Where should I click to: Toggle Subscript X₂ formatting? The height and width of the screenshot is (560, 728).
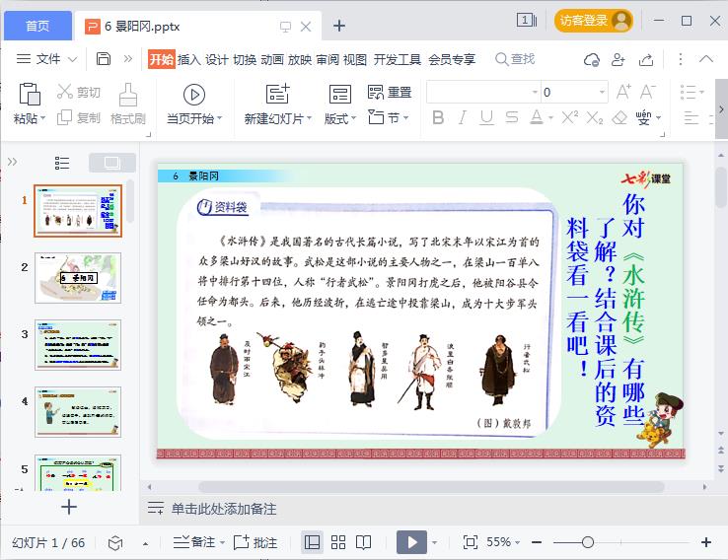coord(594,118)
